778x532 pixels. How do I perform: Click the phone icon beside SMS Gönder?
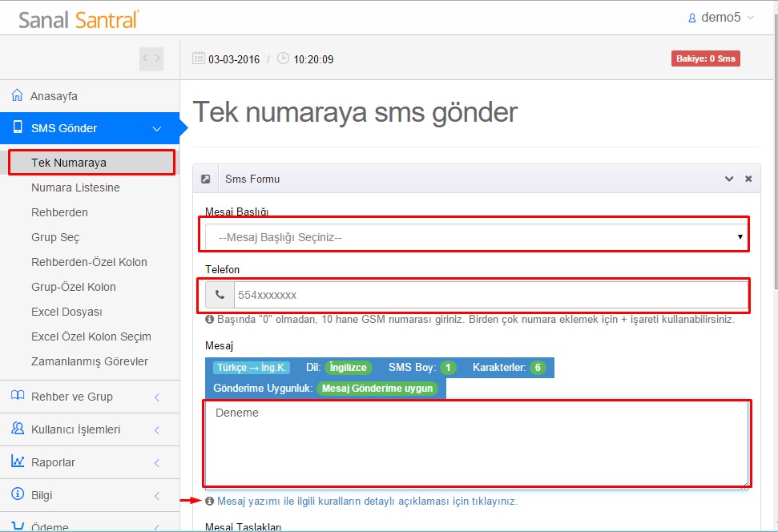[x=18, y=127]
